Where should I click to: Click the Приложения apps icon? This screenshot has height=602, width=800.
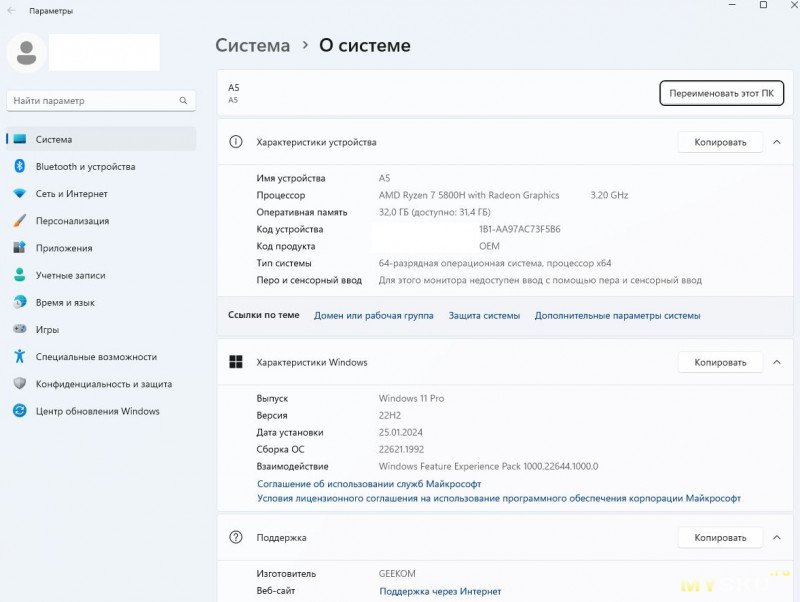(19, 248)
